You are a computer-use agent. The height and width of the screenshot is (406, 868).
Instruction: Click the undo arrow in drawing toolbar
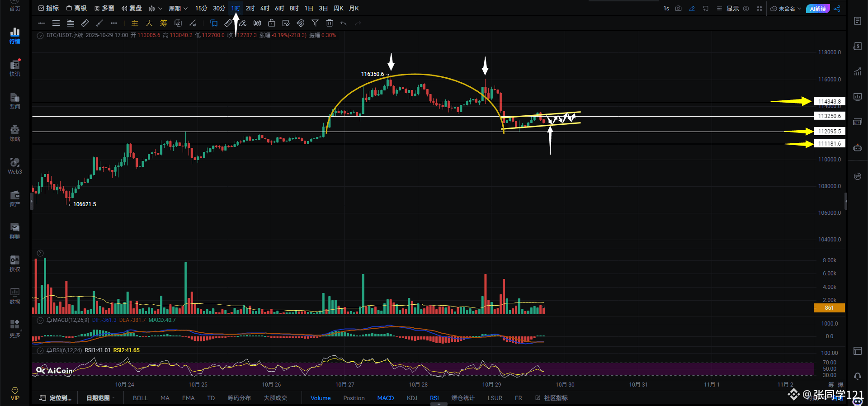tap(344, 23)
